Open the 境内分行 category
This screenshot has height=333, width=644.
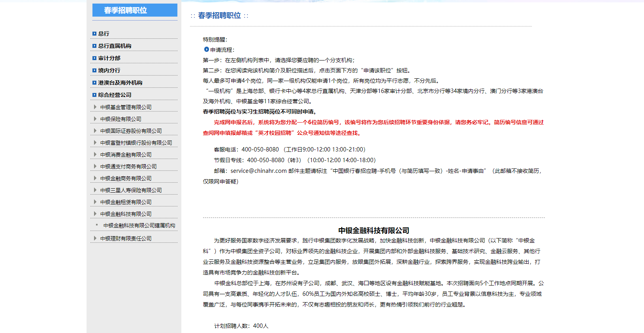tap(109, 70)
